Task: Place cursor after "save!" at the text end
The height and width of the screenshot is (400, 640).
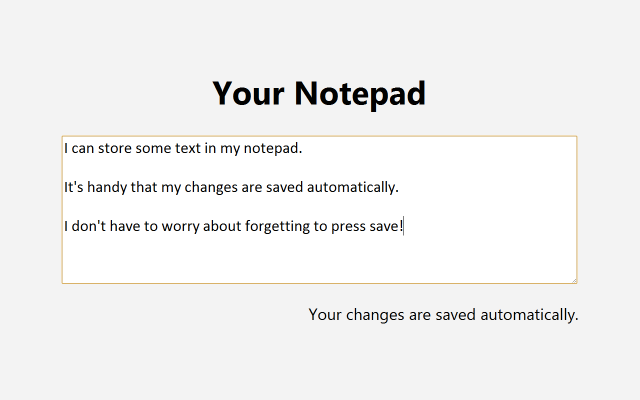Action: point(403,226)
